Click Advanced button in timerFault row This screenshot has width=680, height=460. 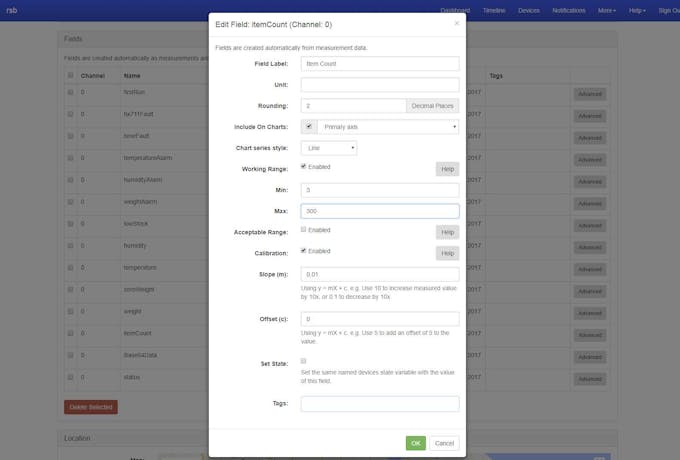[590, 138]
